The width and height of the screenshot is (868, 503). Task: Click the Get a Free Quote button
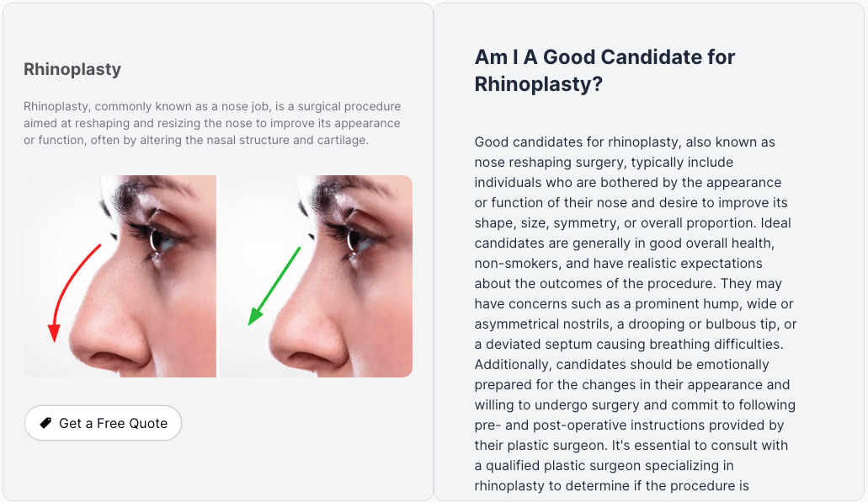pyautogui.click(x=103, y=423)
